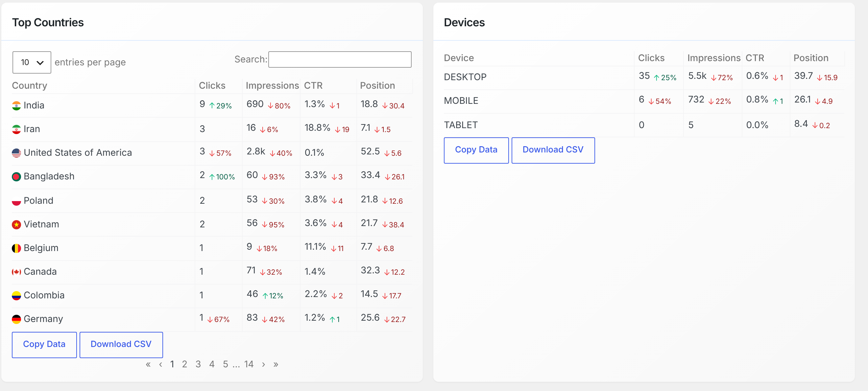868x391 pixels.
Task: Focus the countries Search input field
Action: coord(340,59)
